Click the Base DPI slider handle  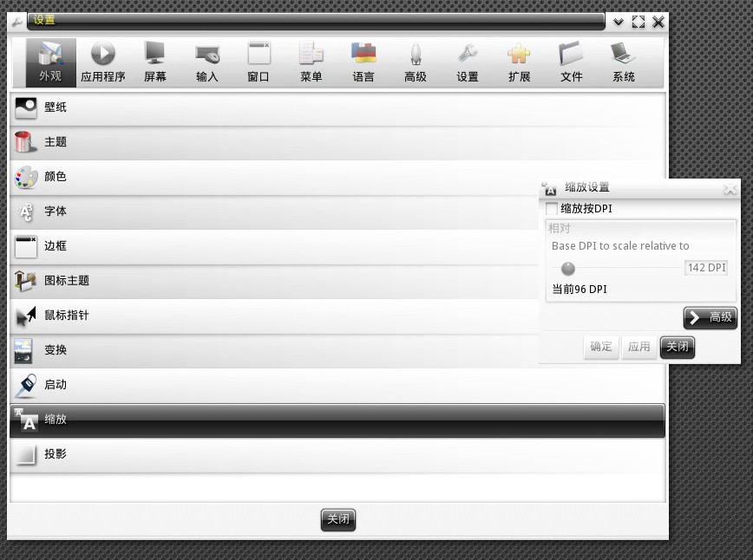pos(568,269)
